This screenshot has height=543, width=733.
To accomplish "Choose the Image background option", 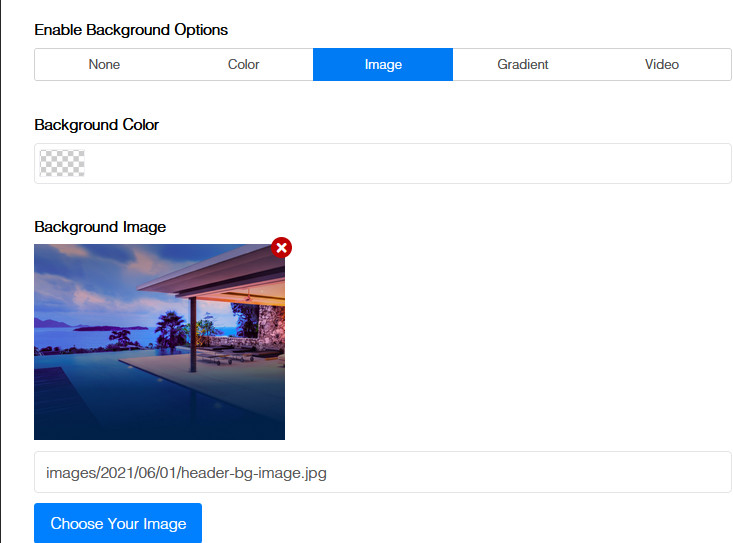I will [383, 64].
